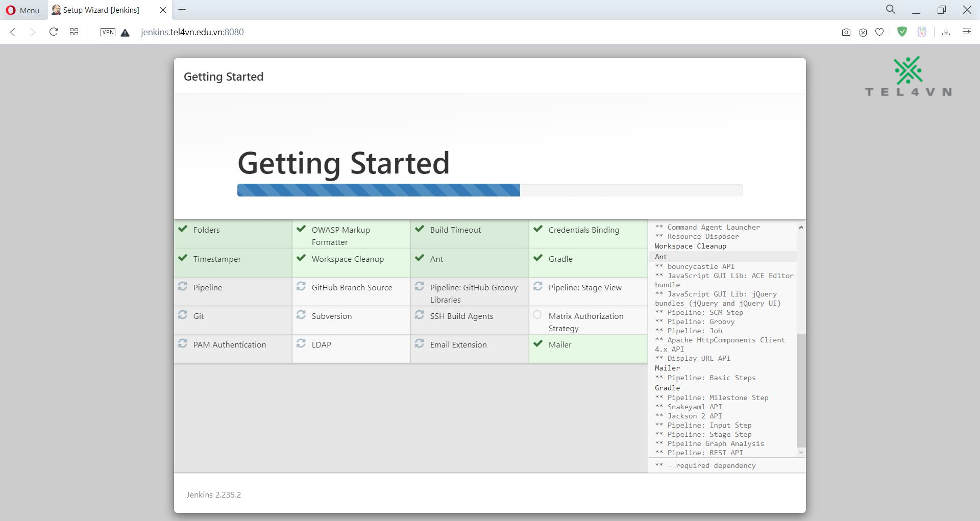
Task: Click the Pipeline: Stage View spinner
Action: click(538, 286)
